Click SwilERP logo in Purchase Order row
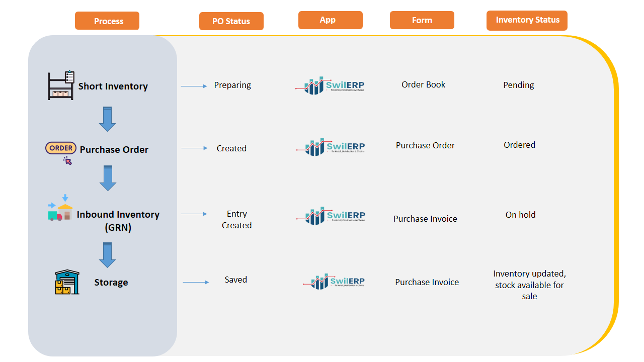Screen dimensions: 644x362 click(331, 147)
